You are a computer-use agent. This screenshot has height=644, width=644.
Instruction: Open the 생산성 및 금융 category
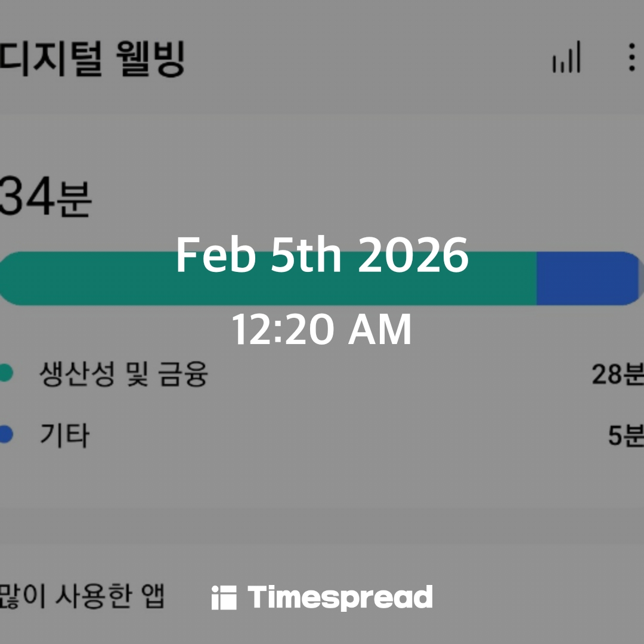coord(123,374)
